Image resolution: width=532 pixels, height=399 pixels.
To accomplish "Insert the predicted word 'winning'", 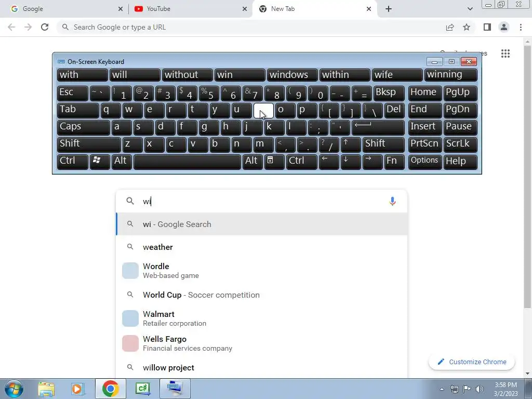I will 451,75.
